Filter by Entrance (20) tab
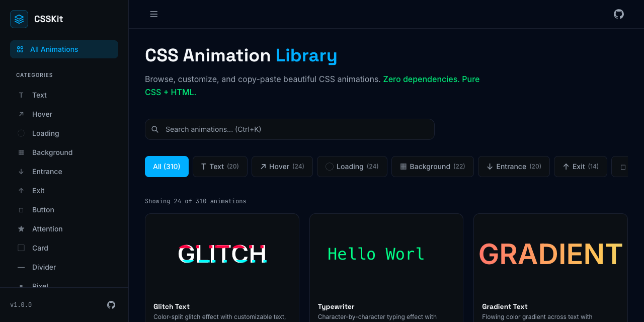 pos(514,167)
